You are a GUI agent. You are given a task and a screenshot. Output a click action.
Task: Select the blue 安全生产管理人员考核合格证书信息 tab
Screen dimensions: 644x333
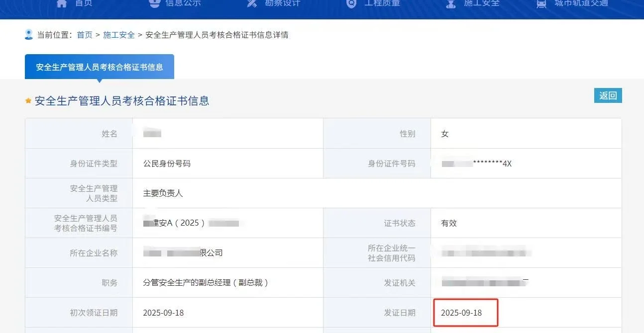(100, 67)
